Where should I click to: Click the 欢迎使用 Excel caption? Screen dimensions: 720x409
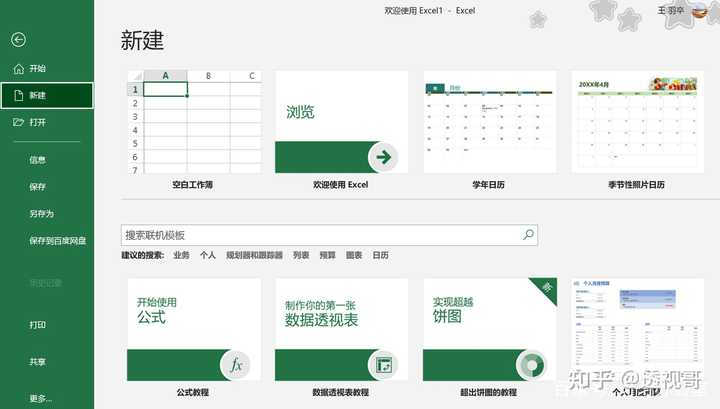click(340, 185)
